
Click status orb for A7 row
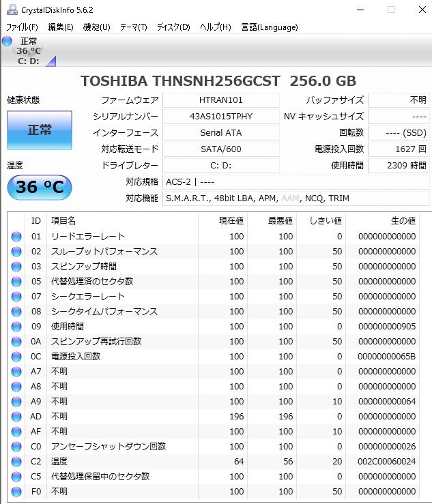click(x=16, y=372)
